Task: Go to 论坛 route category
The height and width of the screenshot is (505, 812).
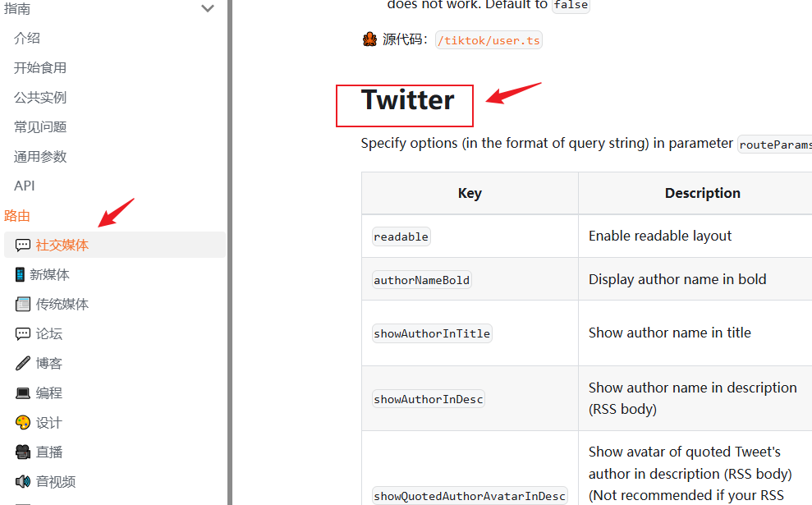Action: 49,333
